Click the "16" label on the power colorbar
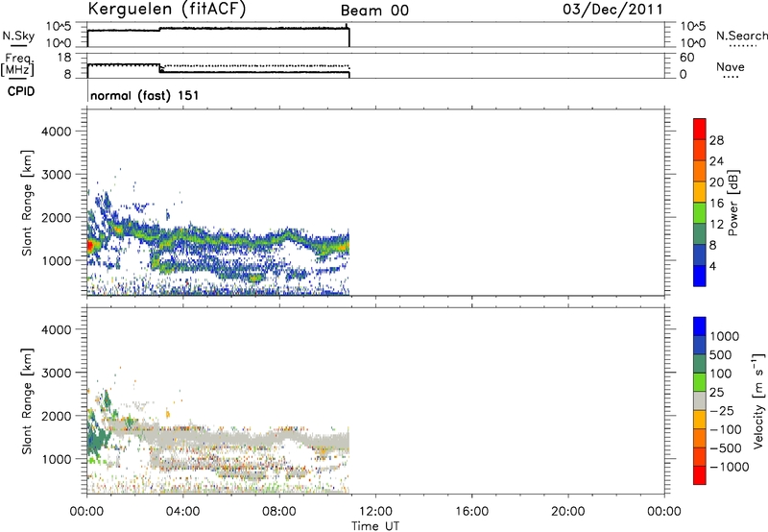This screenshot has height=532, width=768. tap(716, 204)
